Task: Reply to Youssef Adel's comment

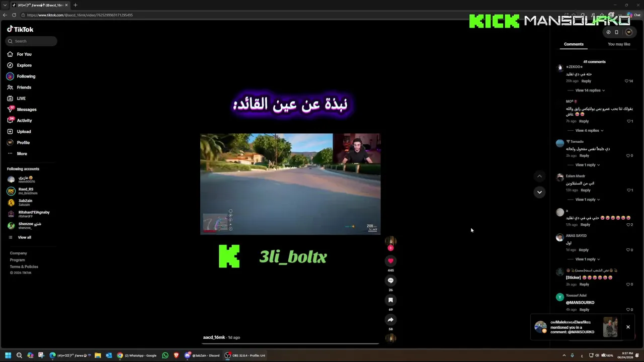Action: click(x=584, y=310)
